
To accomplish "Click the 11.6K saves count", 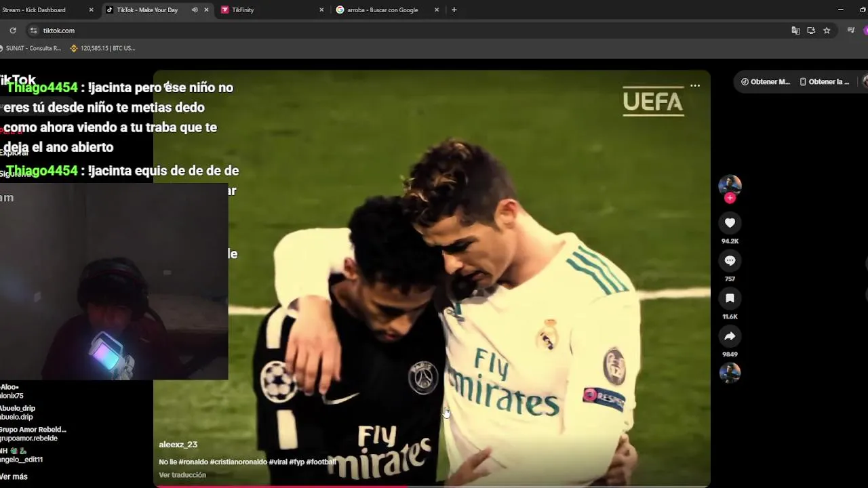I will click(x=730, y=317).
